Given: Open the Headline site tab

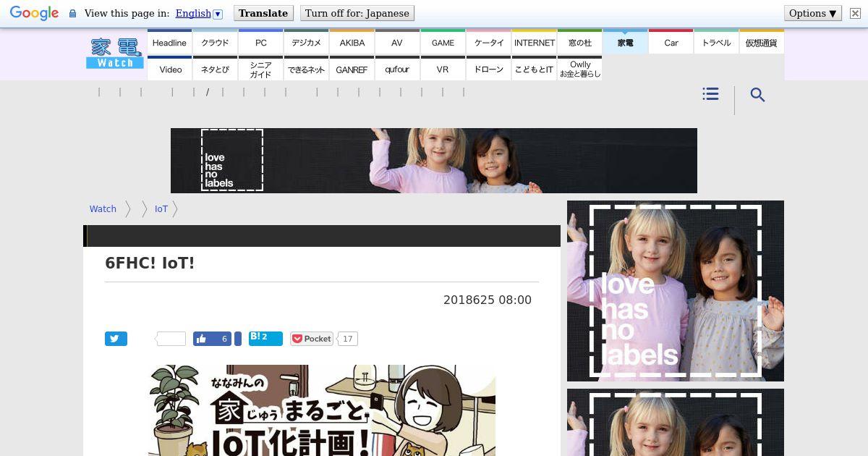Looking at the screenshot, I should click(x=169, y=43).
